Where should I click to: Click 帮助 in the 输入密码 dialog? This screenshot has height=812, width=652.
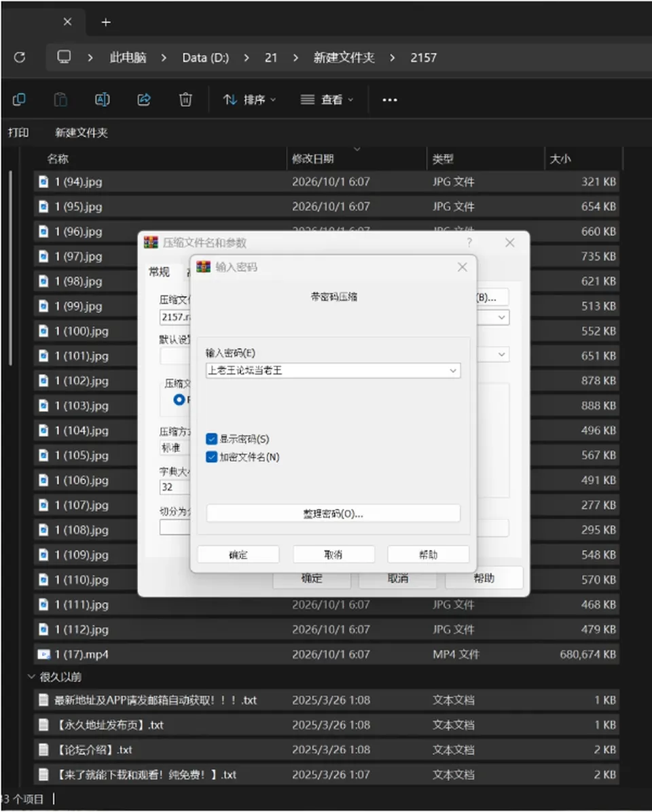point(429,554)
